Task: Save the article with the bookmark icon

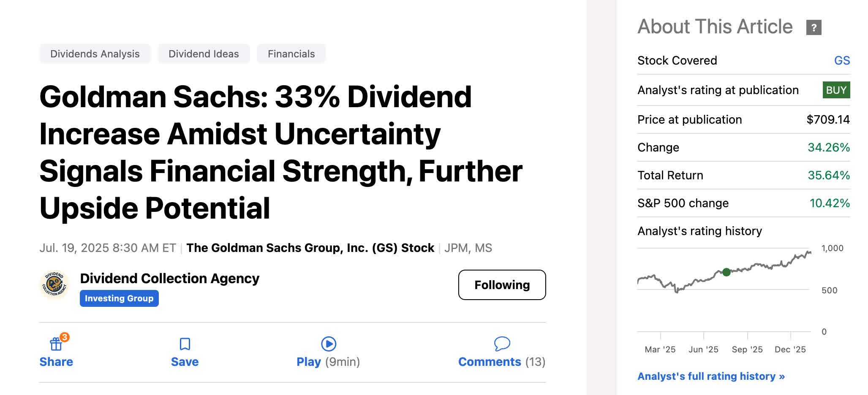Action: [184, 344]
